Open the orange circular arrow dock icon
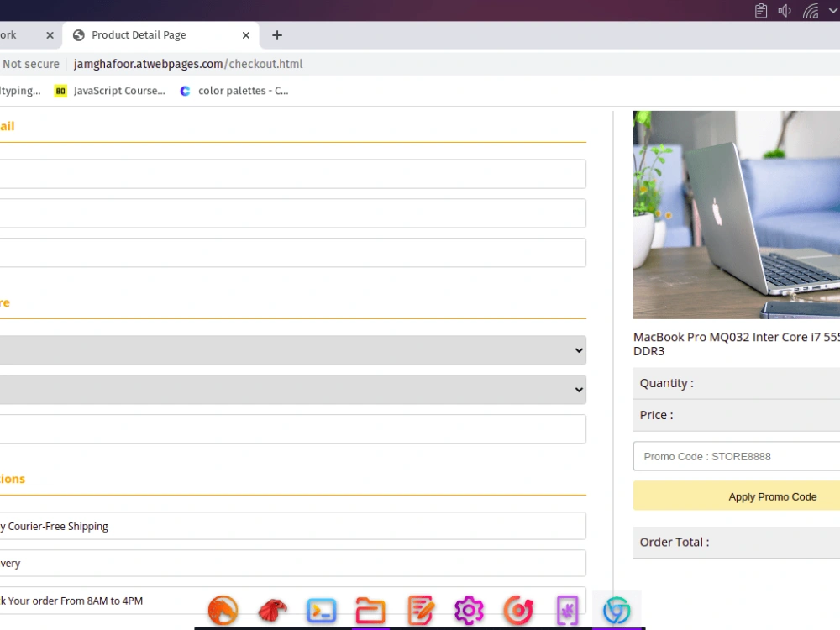The image size is (840, 630). tap(518, 610)
